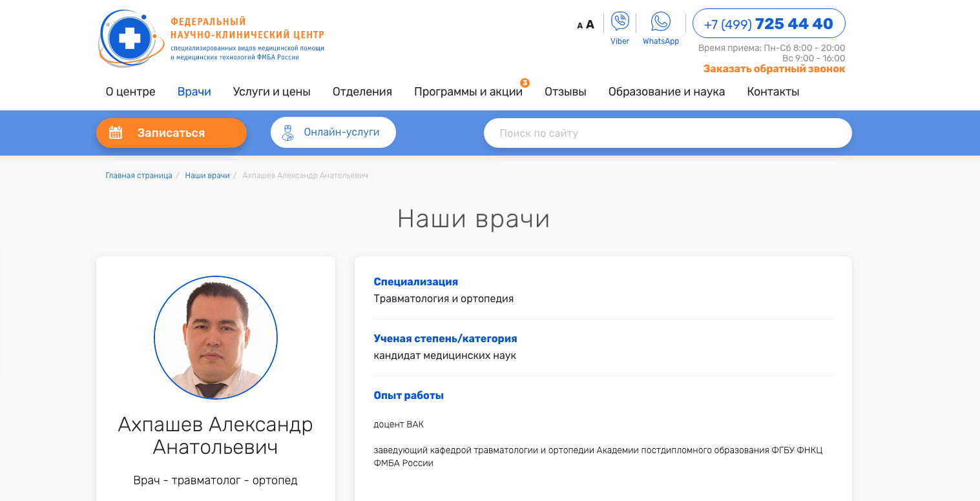Click the Онлайн-услуги button
Viewport: 980px width, 501px height.
point(333,132)
